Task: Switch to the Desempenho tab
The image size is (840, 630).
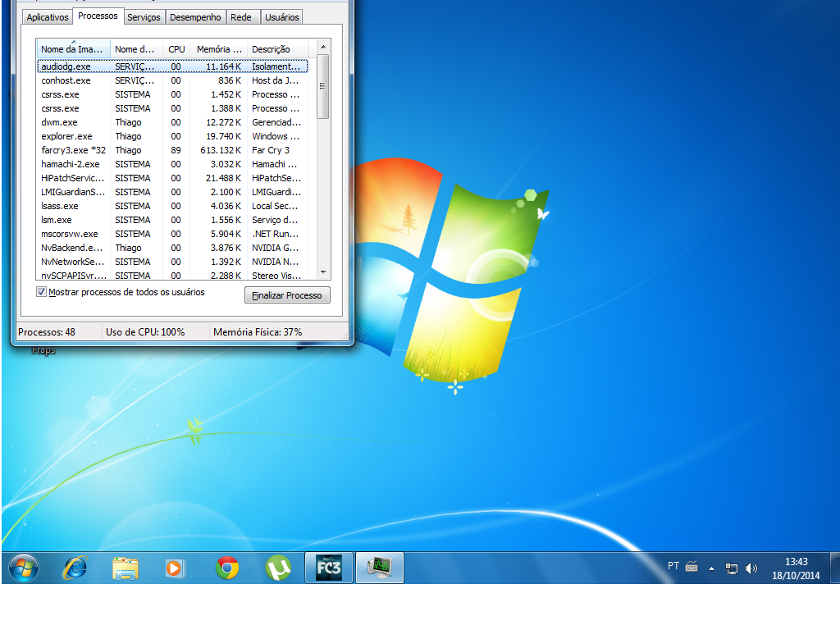Action: click(x=195, y=17)
